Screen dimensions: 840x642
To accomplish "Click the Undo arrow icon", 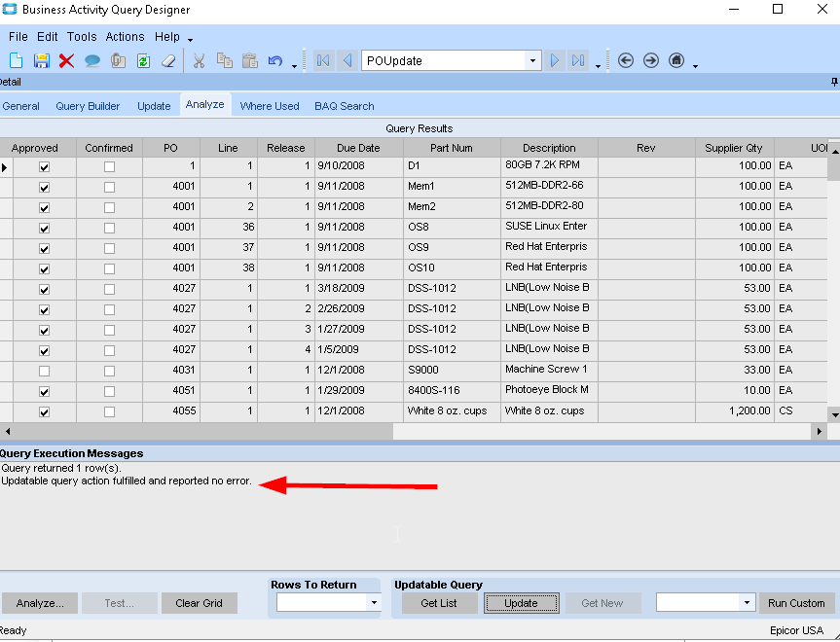I will pos(275,60).
